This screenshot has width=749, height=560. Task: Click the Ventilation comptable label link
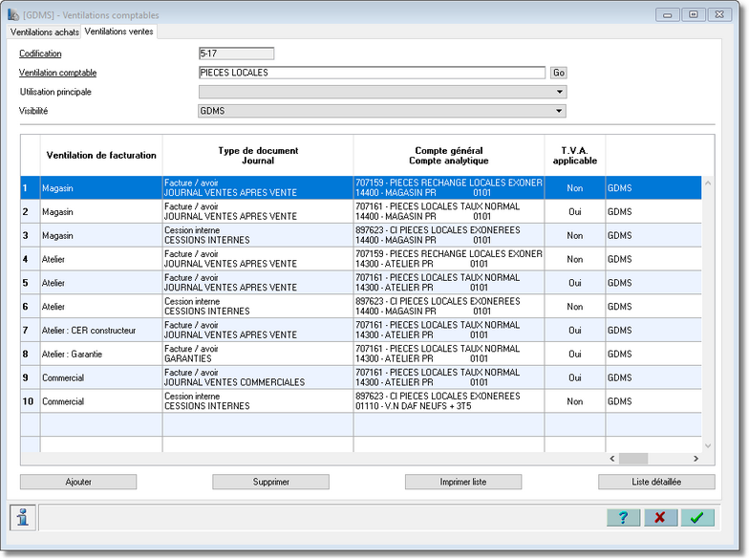(57, 73)
